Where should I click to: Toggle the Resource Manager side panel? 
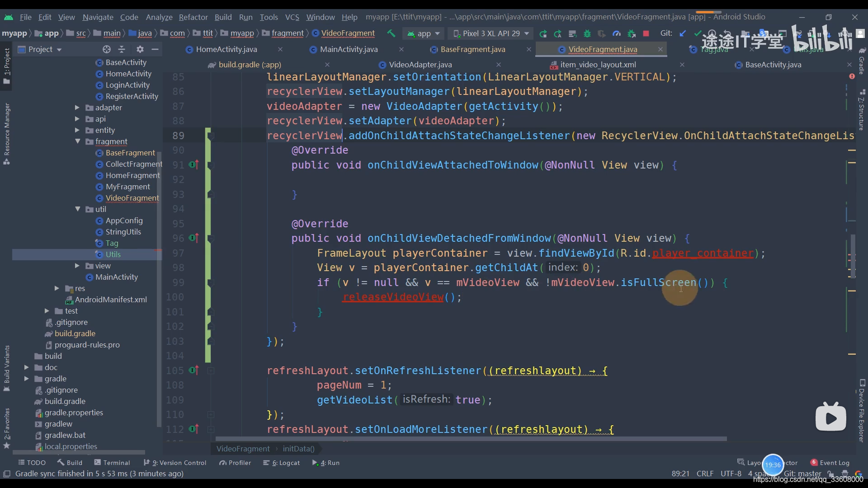pos(6,134)
